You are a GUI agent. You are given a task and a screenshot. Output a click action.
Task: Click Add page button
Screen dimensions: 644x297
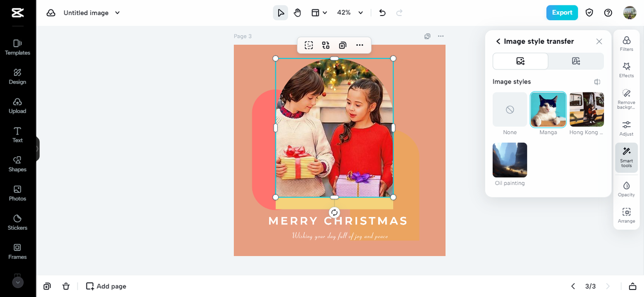(x=106, y=286)
